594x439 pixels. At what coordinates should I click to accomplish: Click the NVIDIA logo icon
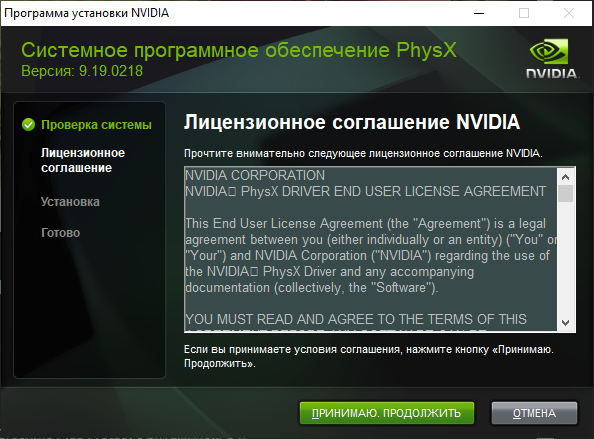552,58
